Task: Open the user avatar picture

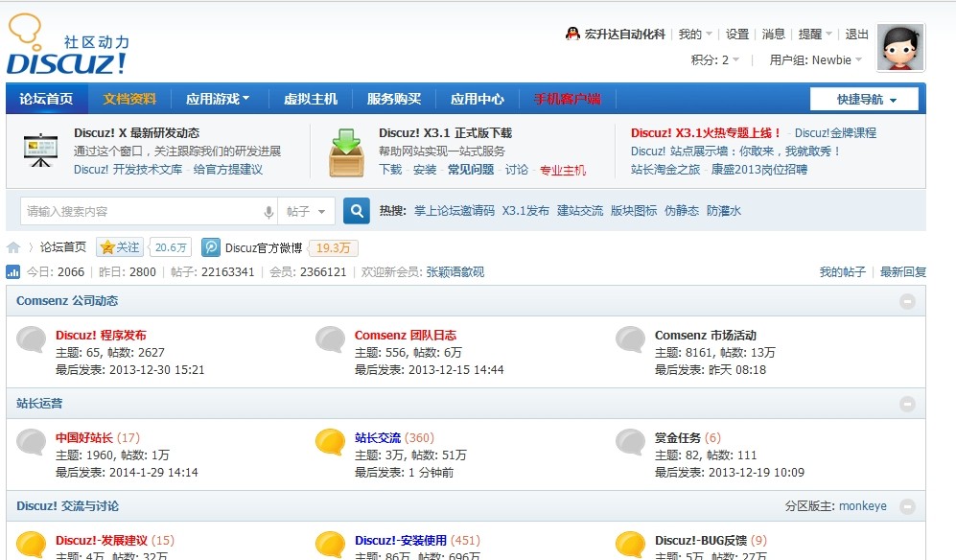Action: (x=900, y=48)
